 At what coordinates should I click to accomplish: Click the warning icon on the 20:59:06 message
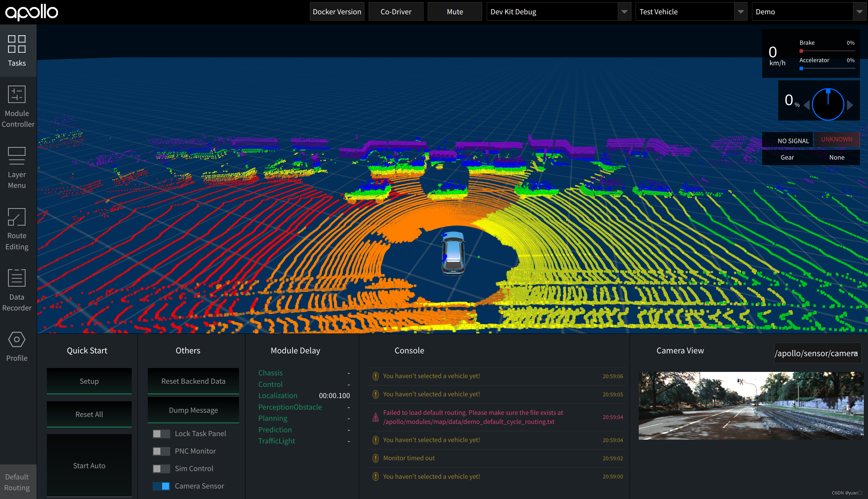coord(376,376)
